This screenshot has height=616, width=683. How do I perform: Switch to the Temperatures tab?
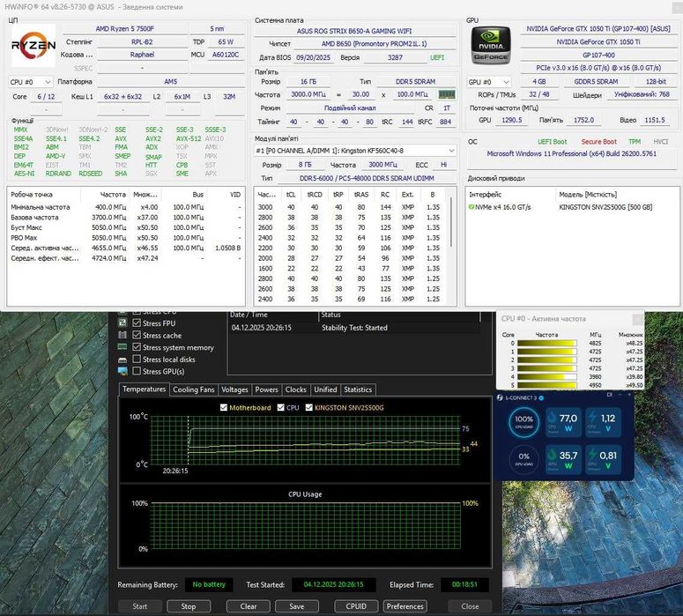144,389
